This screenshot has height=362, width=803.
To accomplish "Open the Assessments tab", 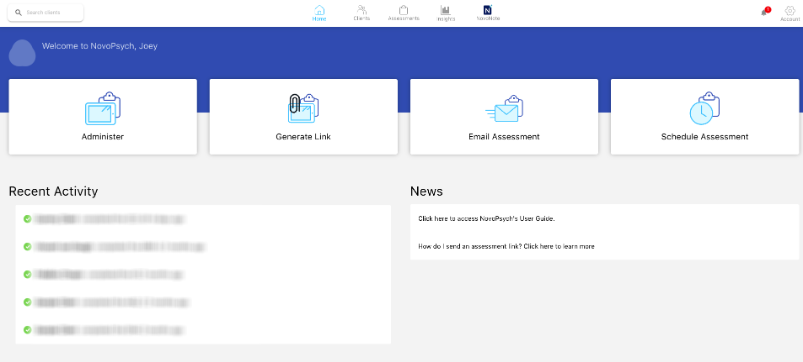I will [x=404, y=13].
